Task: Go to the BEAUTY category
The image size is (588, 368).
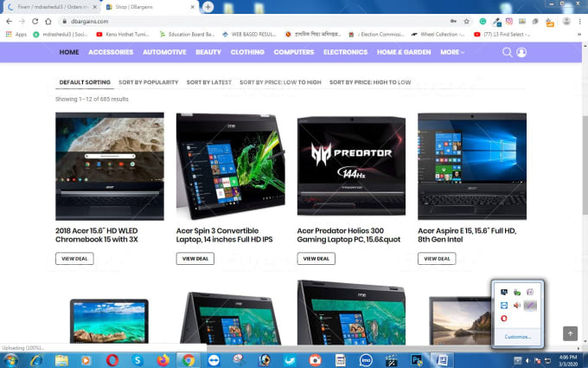Action: pyautogui.click(x=208, y=52)
